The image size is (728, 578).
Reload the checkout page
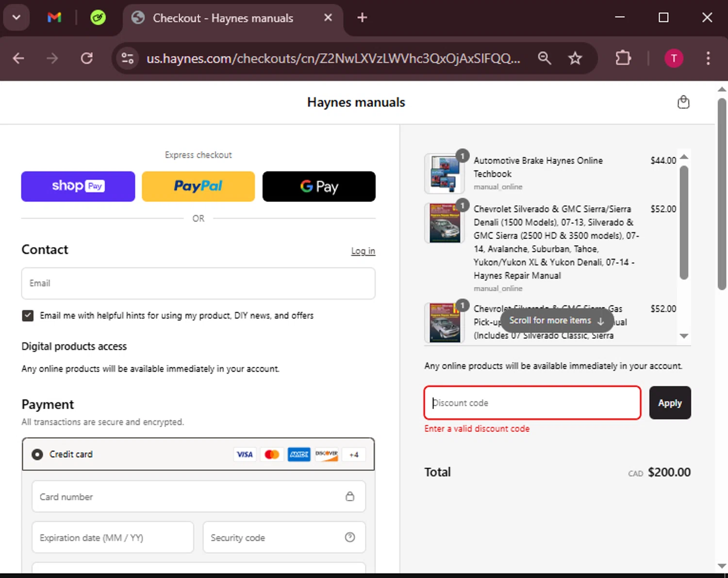point(86,58)
